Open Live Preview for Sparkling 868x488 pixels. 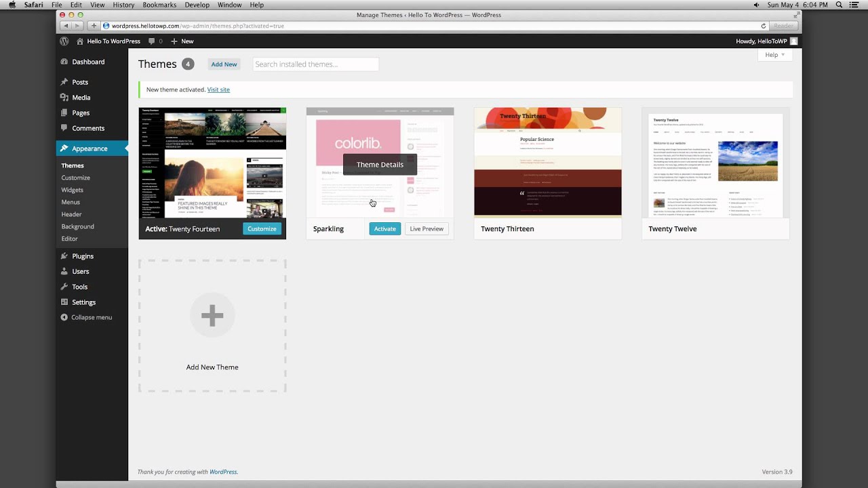tap(427, 229)
